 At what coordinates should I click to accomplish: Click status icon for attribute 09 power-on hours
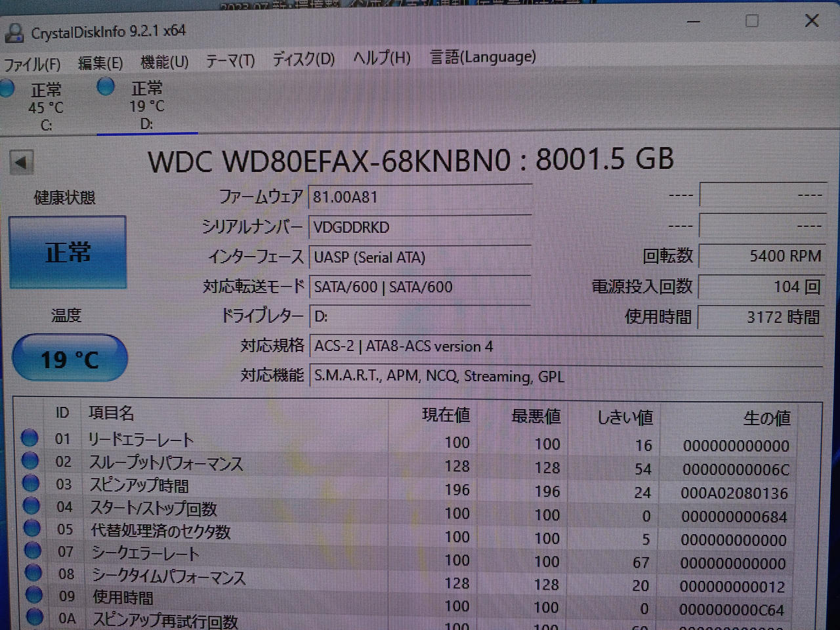(x=33, y=595)
